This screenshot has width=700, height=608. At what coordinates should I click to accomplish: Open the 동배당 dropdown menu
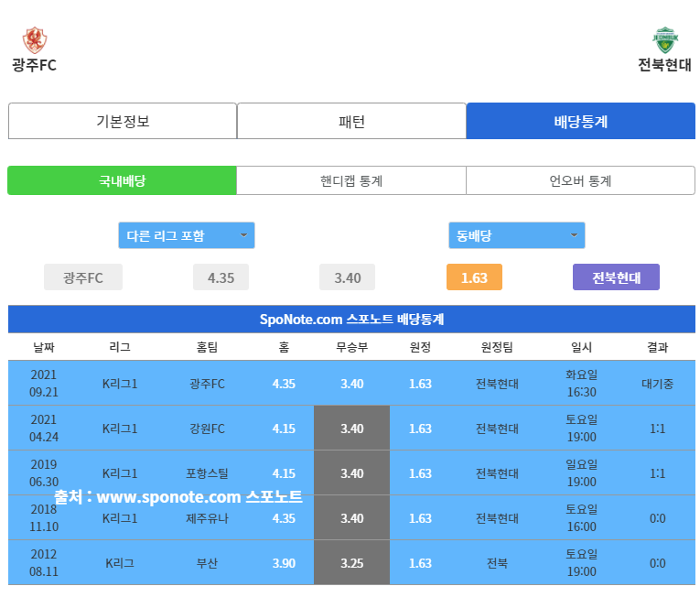[x=516, y=235]
